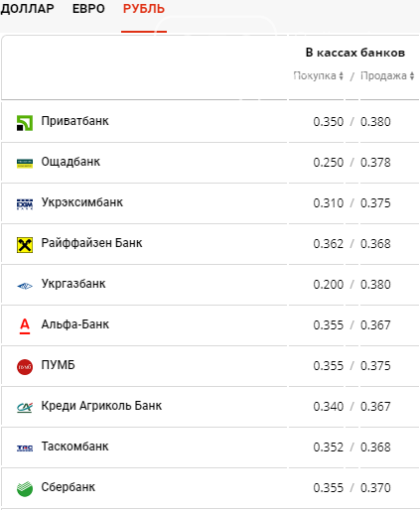
Task: Click the Приватбанк green logo icon
Action: pos(25,123)
